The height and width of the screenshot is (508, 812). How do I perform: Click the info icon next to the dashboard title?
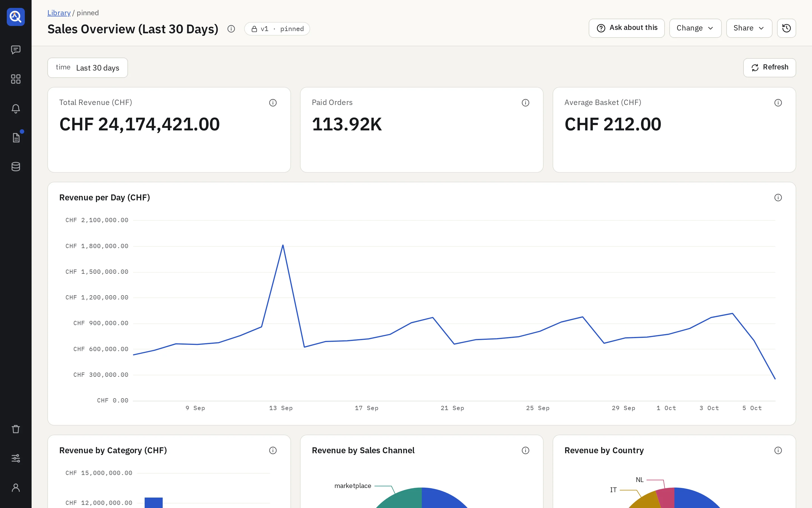click(x=231, y=29)
